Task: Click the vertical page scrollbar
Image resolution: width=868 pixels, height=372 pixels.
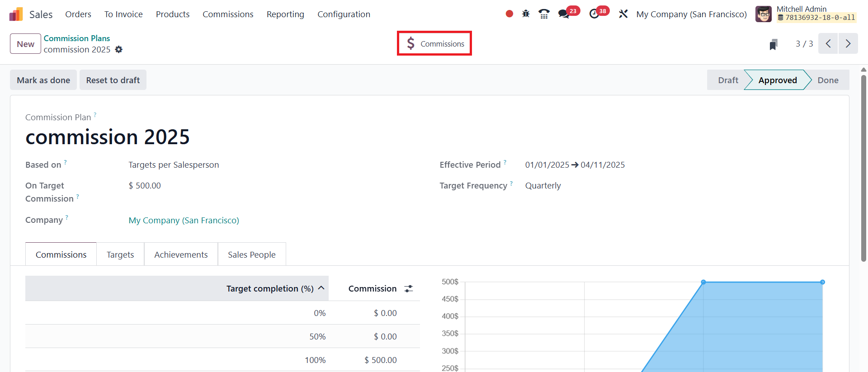Action: click(863, 168)
